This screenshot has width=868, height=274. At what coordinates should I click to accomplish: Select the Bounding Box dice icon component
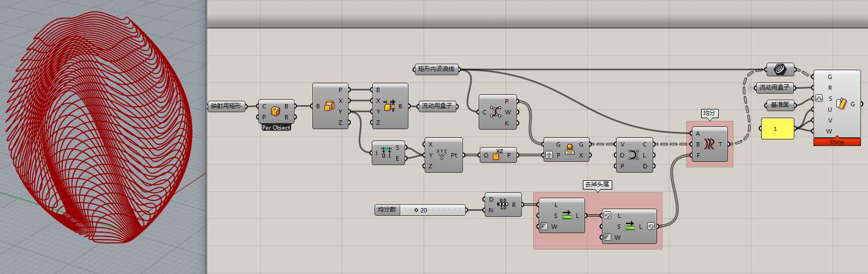point(275,111)
